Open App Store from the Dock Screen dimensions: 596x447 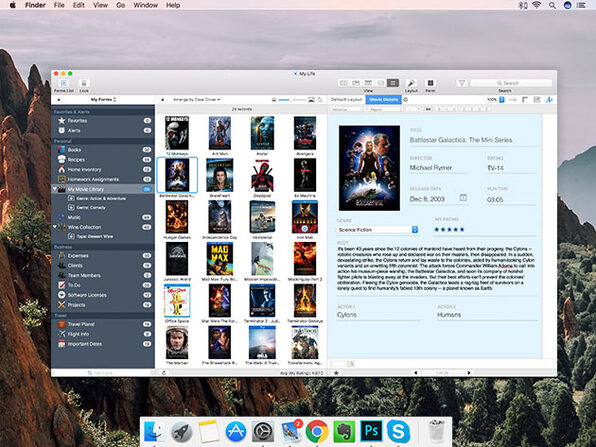click(236, 432)
